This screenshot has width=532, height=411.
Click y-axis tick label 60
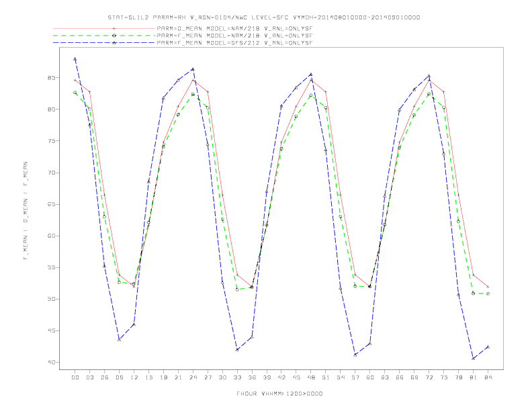pos(52,236)
